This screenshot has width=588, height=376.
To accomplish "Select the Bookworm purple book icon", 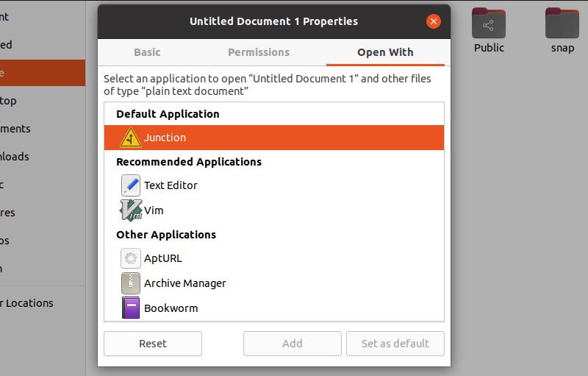I will point(130,308).
